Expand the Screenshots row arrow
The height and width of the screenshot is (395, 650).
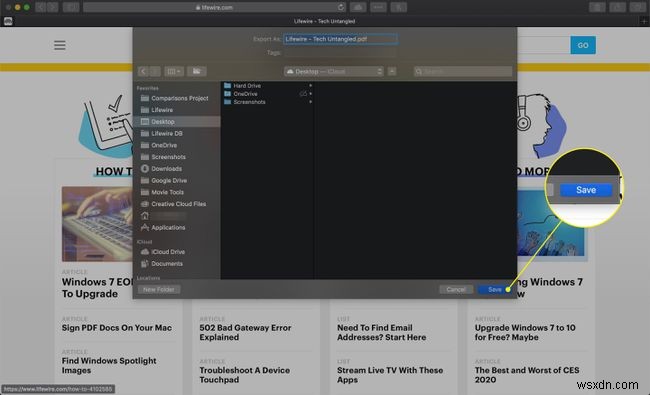310,102
